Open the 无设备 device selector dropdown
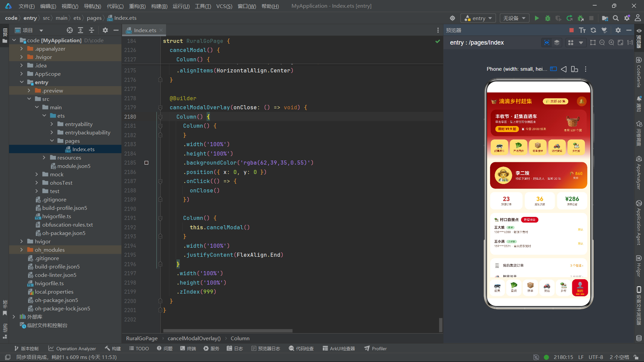Image resolution: width=644 pixels, height=362 pixels. point(514,18)
